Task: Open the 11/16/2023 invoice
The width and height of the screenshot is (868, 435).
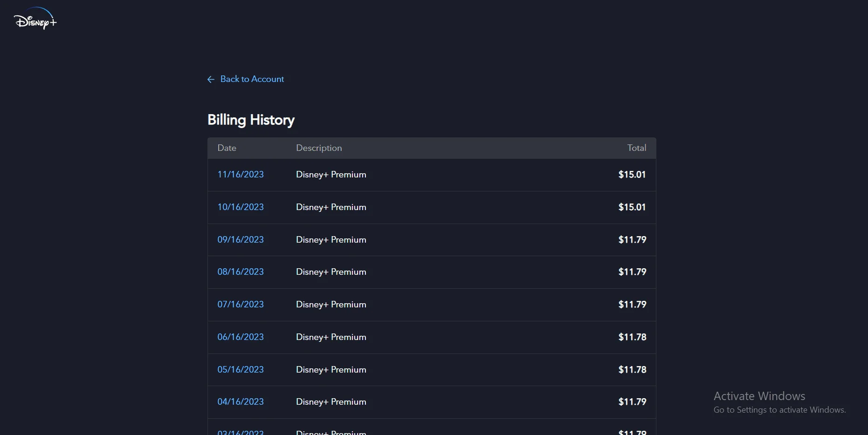Action: point(241,175)
